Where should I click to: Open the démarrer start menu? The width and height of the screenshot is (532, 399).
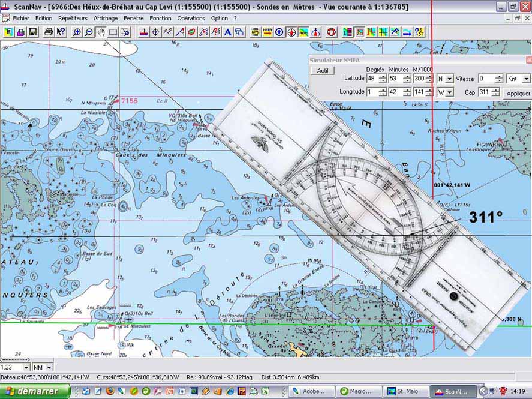35,391
